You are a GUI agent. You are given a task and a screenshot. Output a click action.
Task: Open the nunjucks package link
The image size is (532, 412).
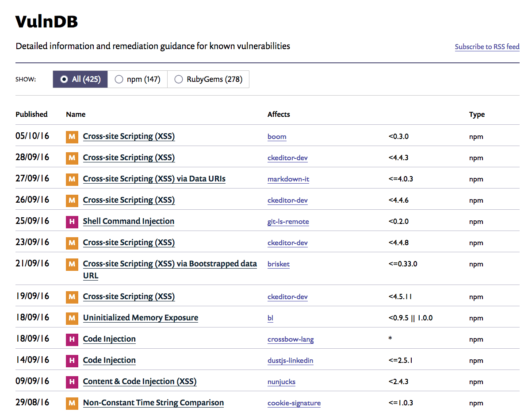click(281, 382)
